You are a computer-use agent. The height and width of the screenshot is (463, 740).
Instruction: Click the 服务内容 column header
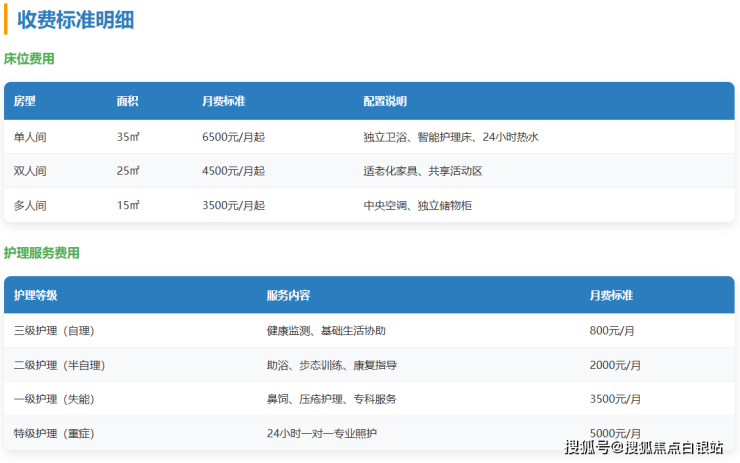(288, 295)
